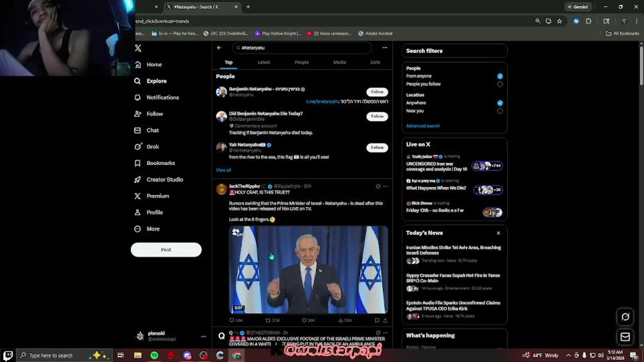644x362 pixels.
Task: Bookmark this page with the star icon
Action: [x=559, y=21]
